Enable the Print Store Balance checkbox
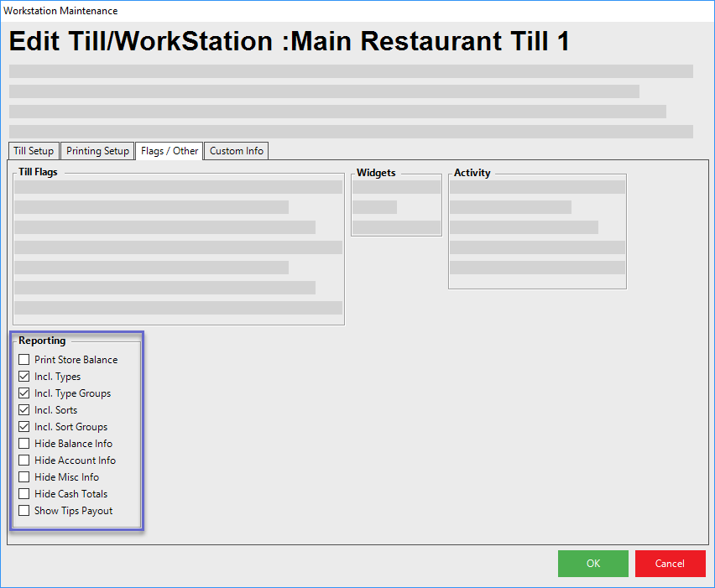Screen dimensions: 715x588 click(x=24, y=360)
